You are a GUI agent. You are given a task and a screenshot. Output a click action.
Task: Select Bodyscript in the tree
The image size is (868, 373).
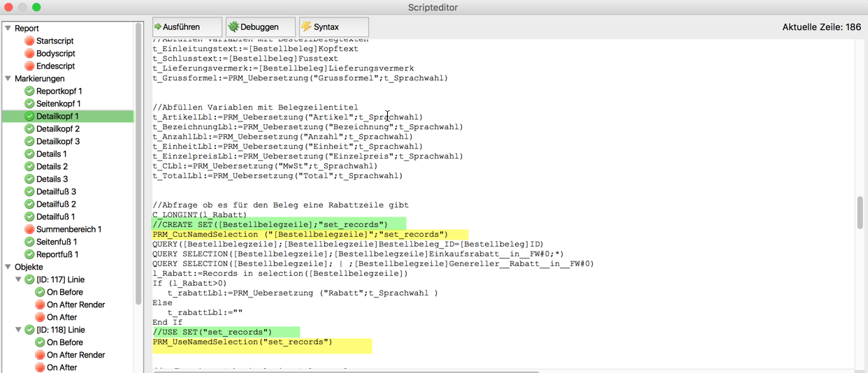tap(55, 54)
